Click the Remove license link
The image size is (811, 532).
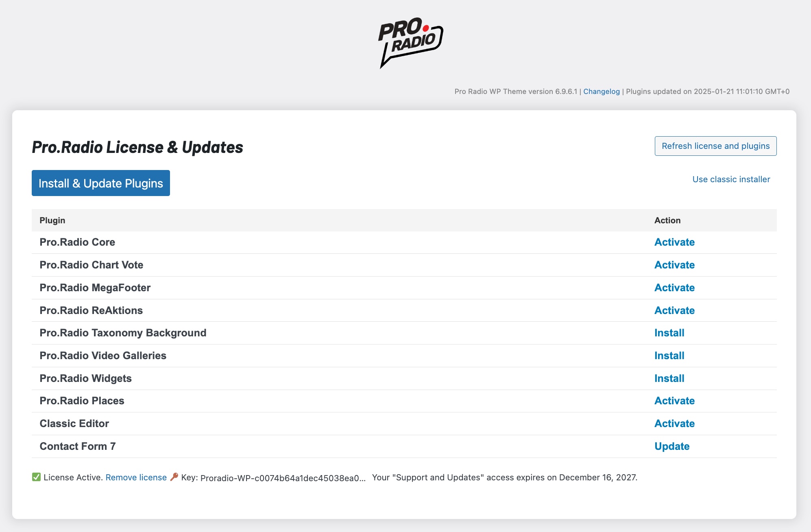136,477
